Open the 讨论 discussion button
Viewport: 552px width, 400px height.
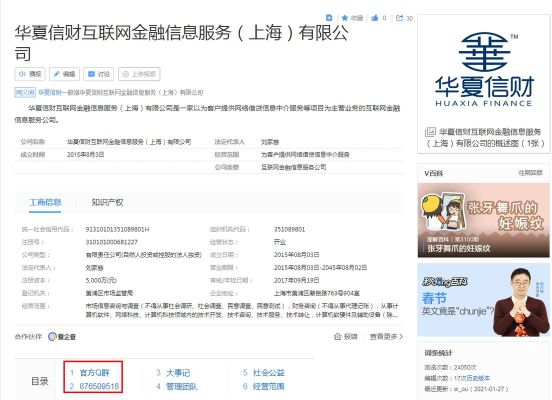(99, 74)
